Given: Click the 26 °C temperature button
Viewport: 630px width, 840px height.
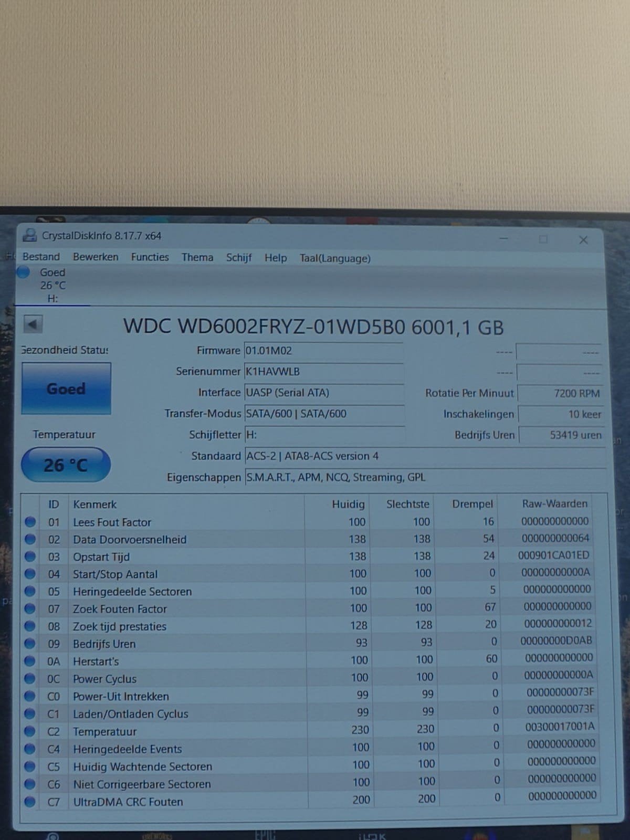Looking at the screenshot, I should [x=66, y=465].
